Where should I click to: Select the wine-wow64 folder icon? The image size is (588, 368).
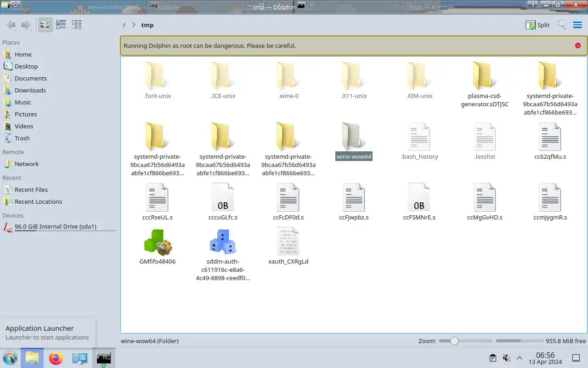point(354,137)
